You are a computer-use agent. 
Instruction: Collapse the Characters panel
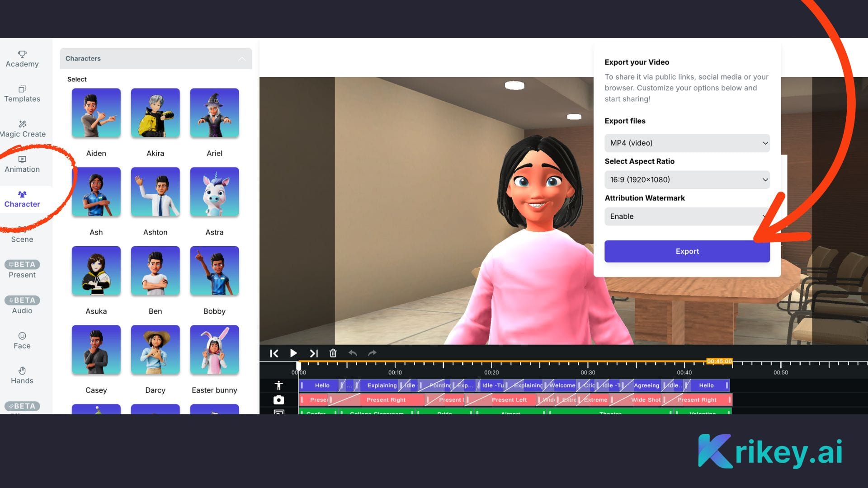(243, 58)
